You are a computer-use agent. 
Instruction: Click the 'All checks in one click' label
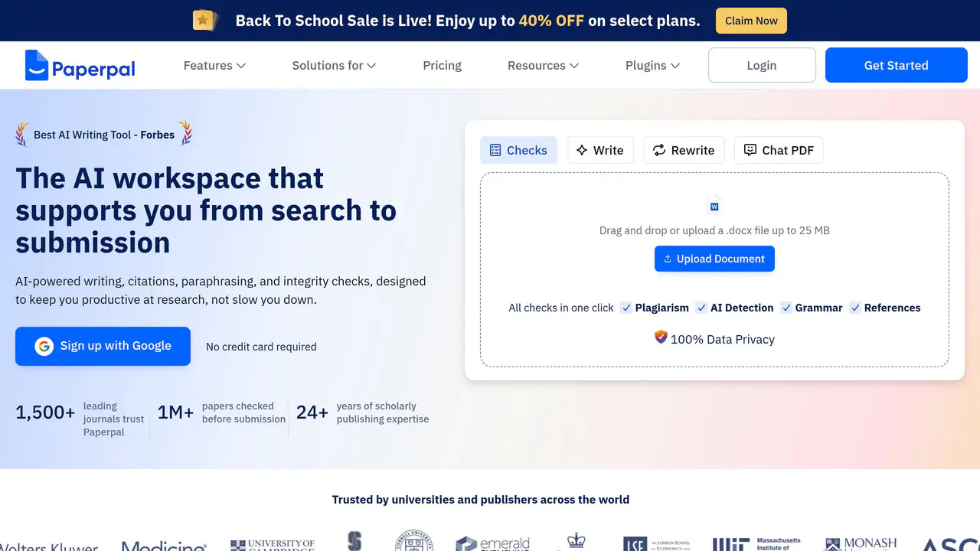[561, 308]
